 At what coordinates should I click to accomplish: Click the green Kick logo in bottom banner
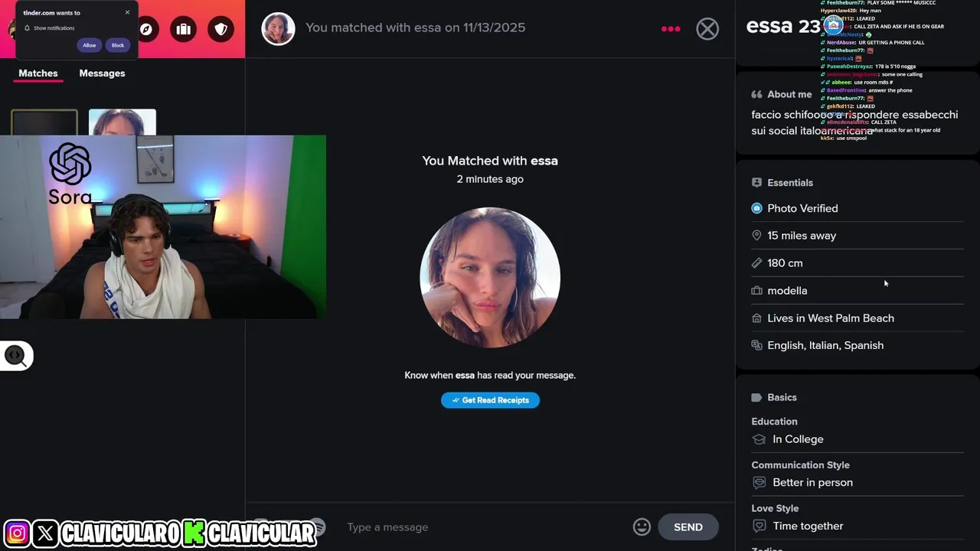(194, 533)
